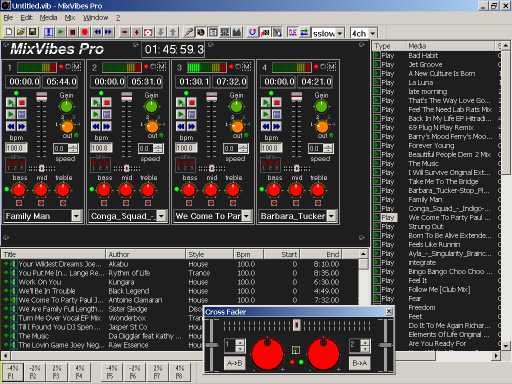Open the Edit menu
Screen dimensions: 512x384
click(26, 18)
